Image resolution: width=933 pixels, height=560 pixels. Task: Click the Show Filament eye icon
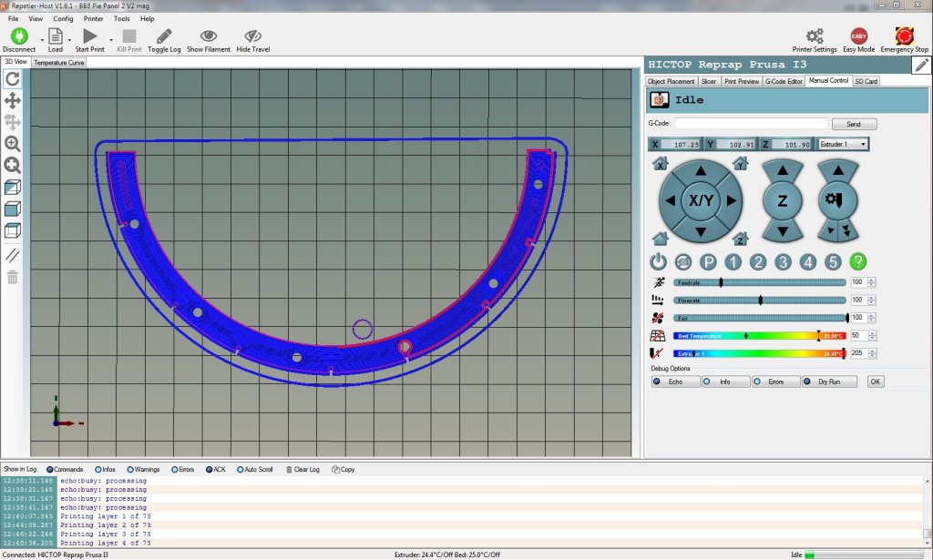point(209,36)
